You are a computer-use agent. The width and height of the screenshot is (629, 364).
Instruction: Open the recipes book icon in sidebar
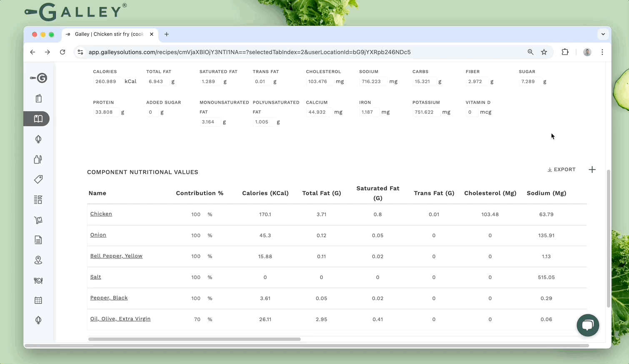[x=38, y=119]
